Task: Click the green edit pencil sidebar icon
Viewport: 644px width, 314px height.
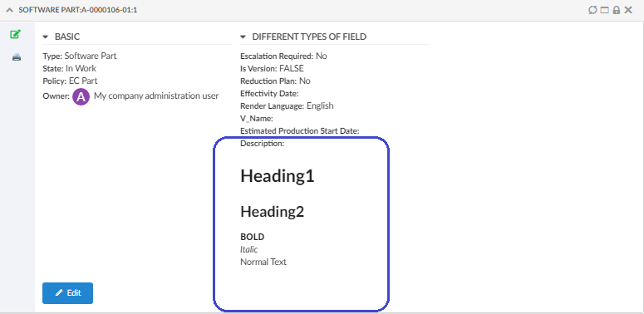Action: (x=16, y=35)
